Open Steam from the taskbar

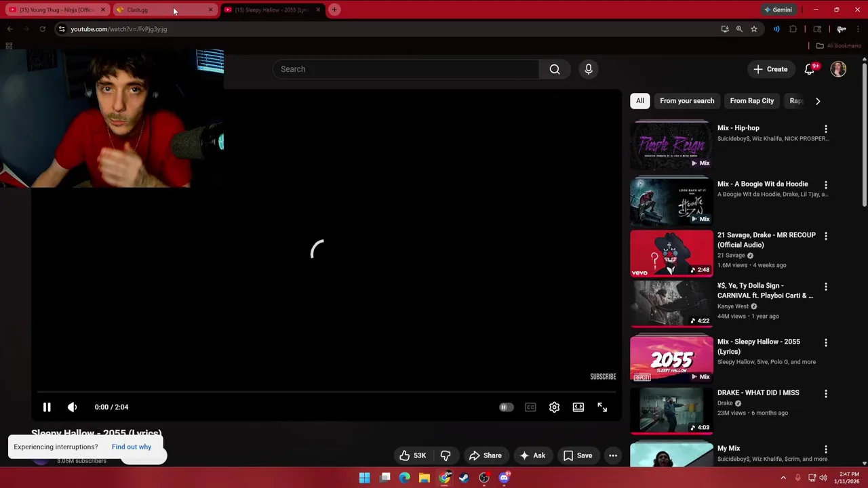[x=464, y=478]
